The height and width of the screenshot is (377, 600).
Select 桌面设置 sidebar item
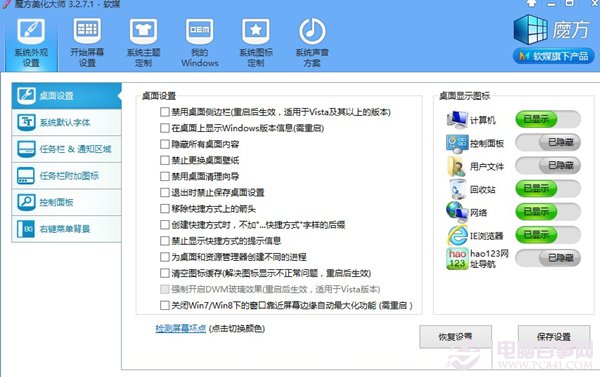coord(67,96)
